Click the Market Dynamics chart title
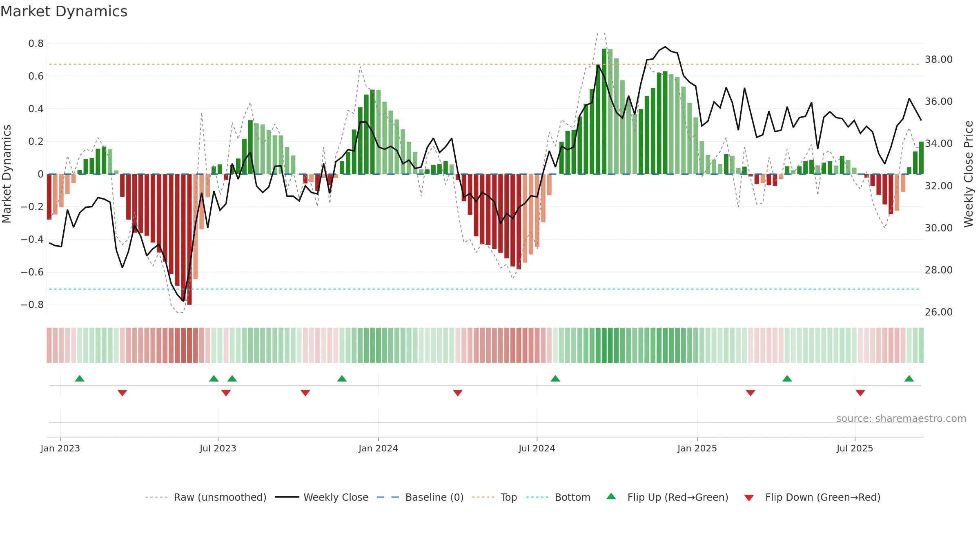Image resolution: width=980 pixels, height=551 pixels. pos(64,11)
